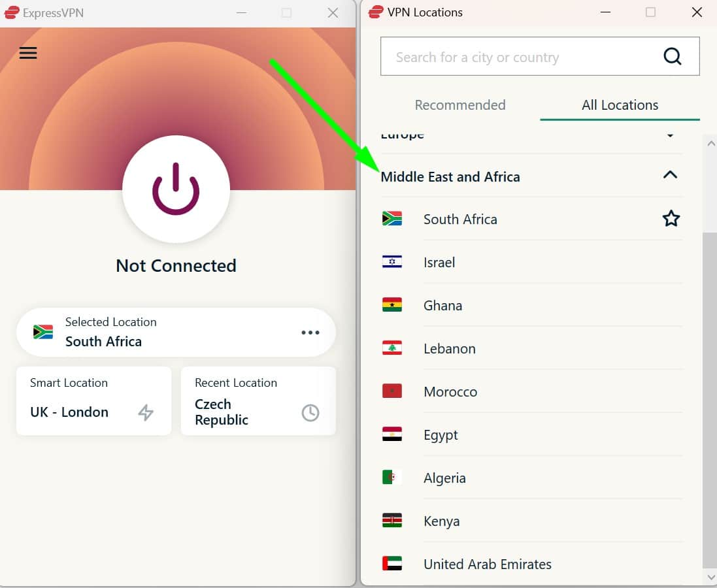This screenshot has width=717, height=588.
Task: Open the ExpressVPN hamburger menu
Action: 28,53
